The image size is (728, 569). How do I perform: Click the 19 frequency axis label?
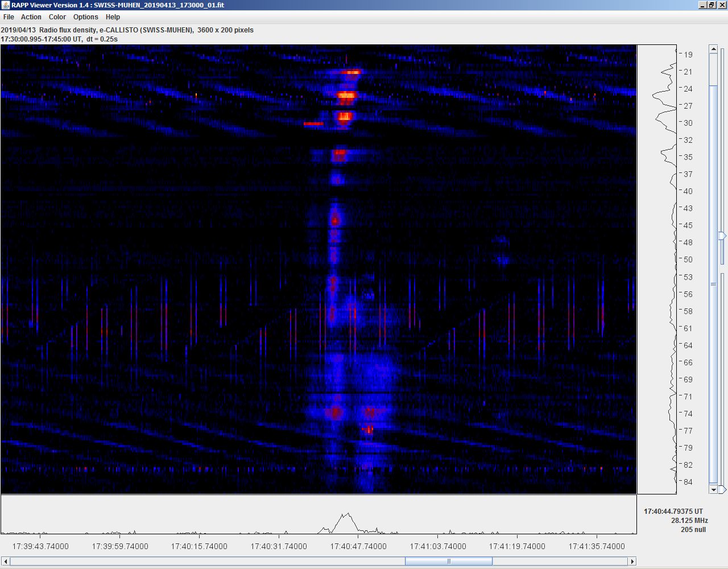(688, 55)
